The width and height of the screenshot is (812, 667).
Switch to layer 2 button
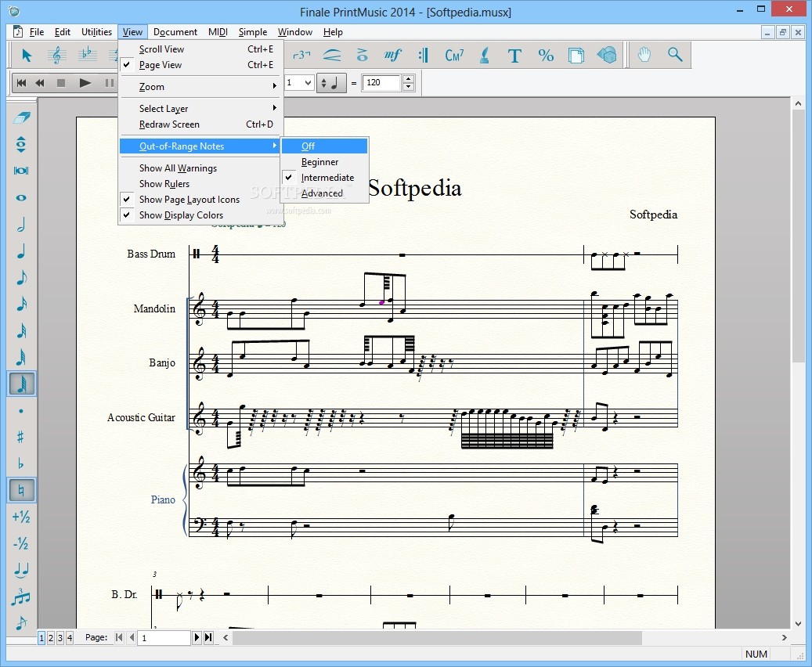click(x=51, y=638)
